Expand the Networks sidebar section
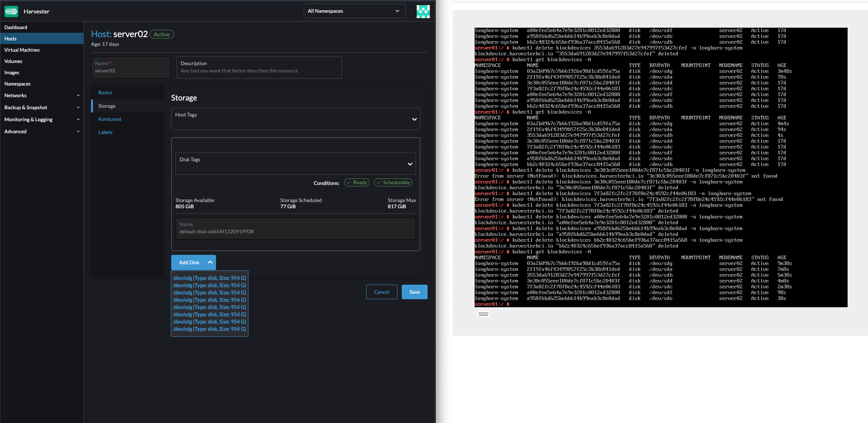Viewport: 868px width, 423px height. (x=42, y=95)
